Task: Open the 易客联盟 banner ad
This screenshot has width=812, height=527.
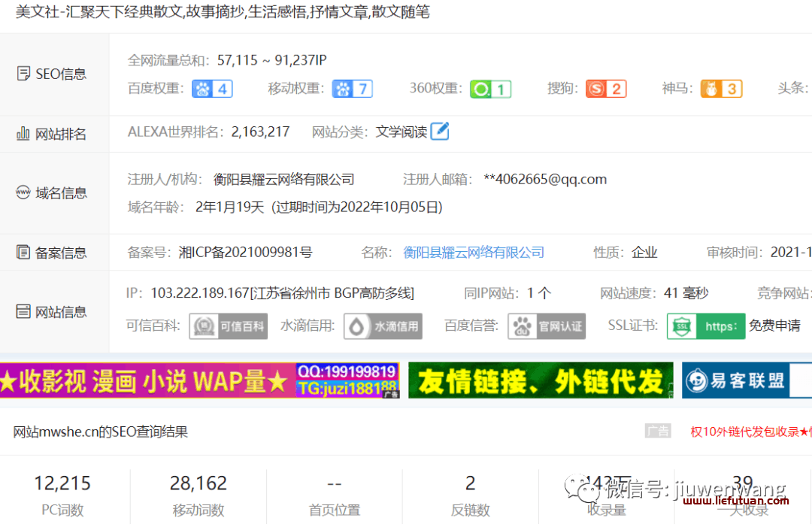Action: point(747,380)
